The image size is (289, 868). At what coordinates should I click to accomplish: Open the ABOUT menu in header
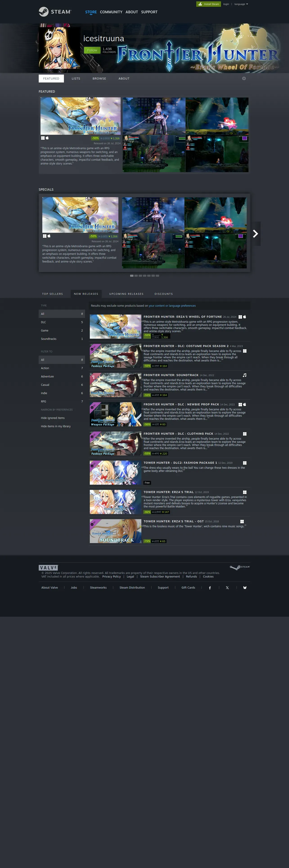click(131, 12)
